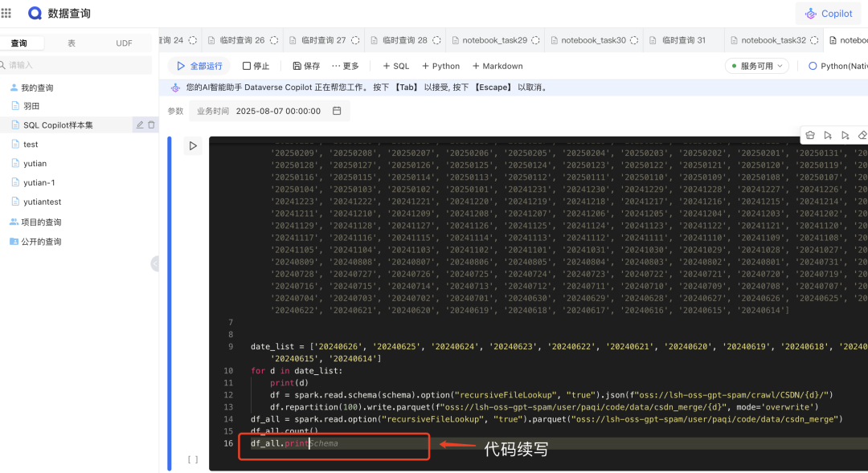Open the 服务可用 status dropdown
The image size is (868, 473).
tap(757, 67)
